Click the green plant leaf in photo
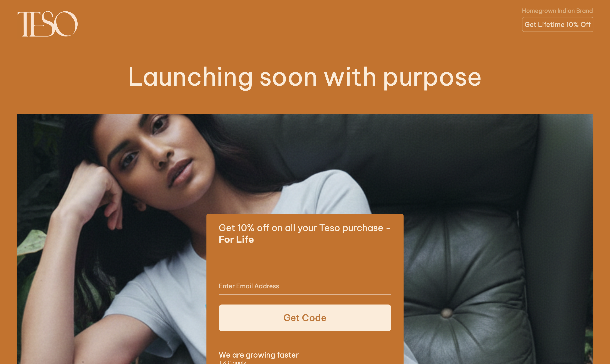 click(31, 243)
